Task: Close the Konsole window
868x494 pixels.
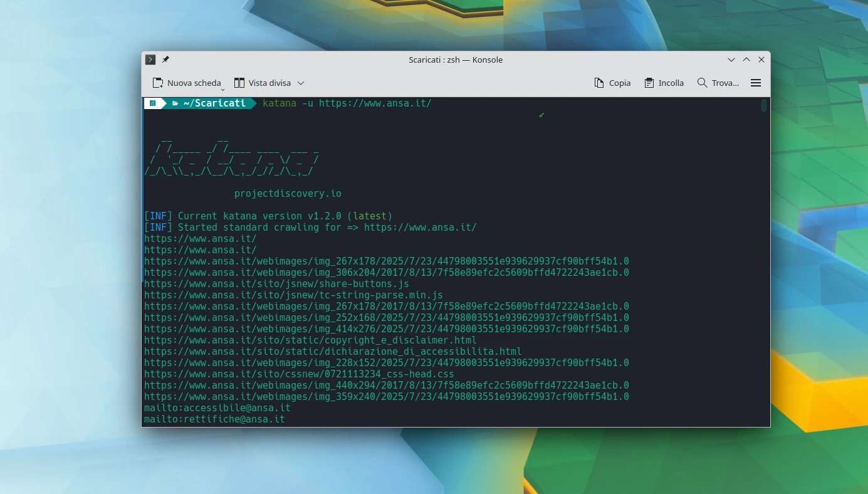Action: pos(761,60)
